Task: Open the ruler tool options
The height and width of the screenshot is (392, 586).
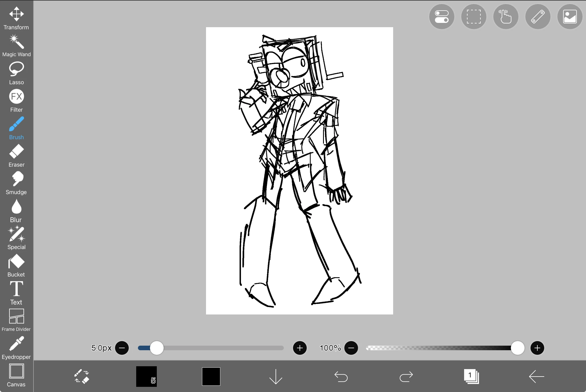Action: [x=537, y=16]
